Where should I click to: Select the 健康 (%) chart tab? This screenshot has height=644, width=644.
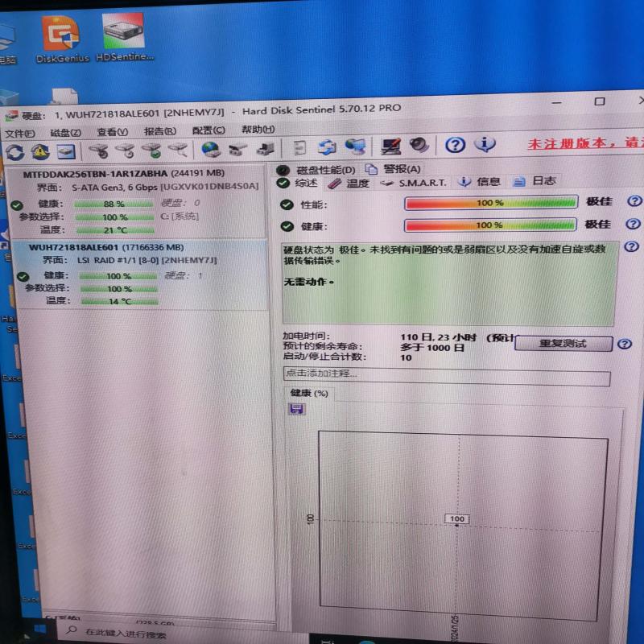click(309, 394)
